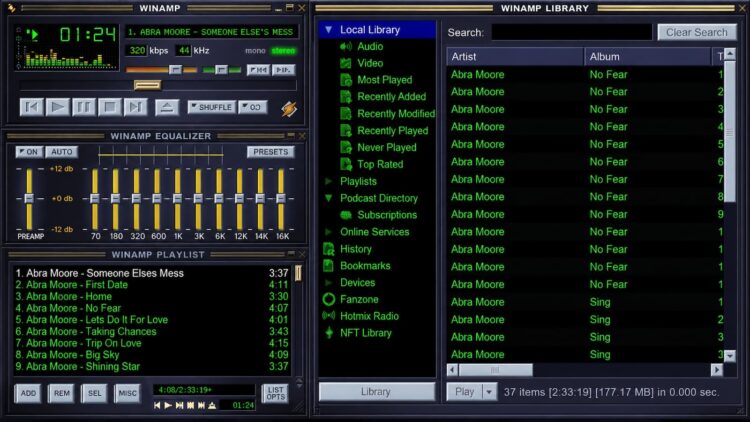
Task: Click the Previous track button in main player
Action: [x=32, y=107]
